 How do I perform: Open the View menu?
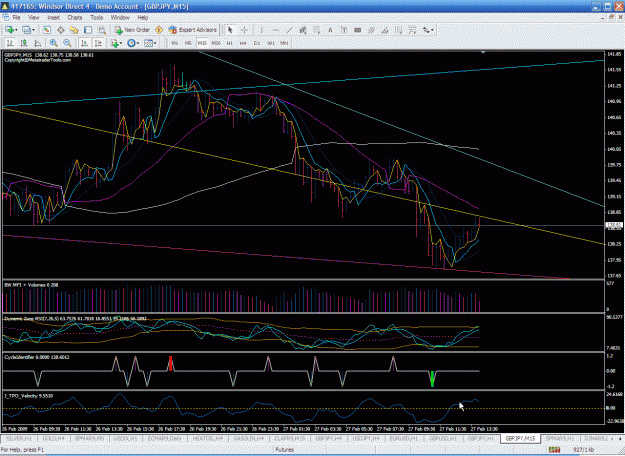(x=33, y=18)
